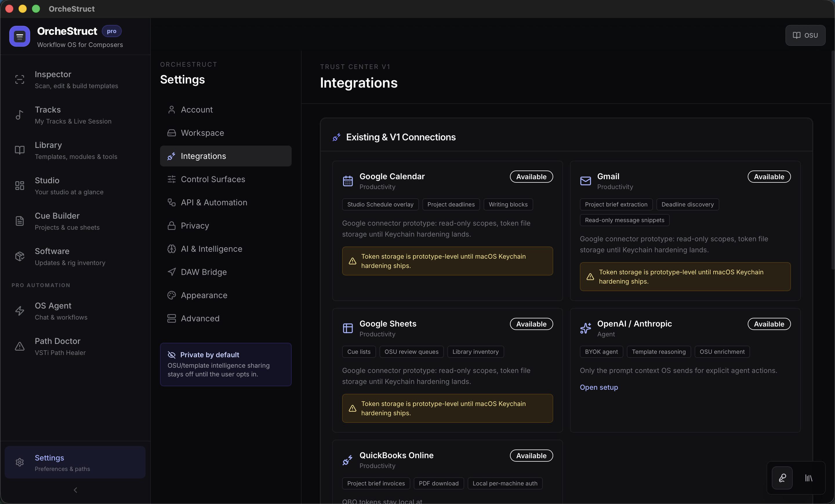Click the Available badge on Google Calendar
This screenshot has height=504, width=835.
[x=531, y=177]
